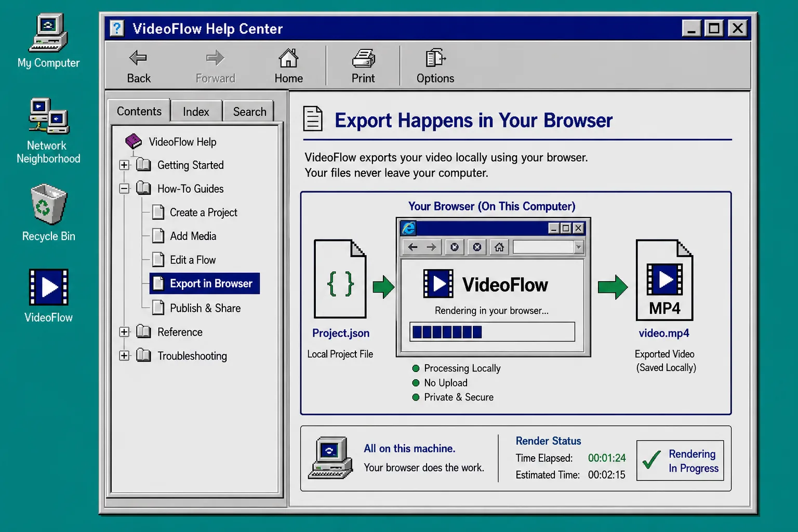Screen dimensions: 798x532
Task: Open the My Computer desktop icon
Action: 48,42
